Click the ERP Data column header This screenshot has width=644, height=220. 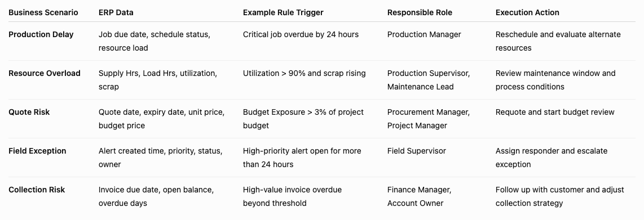[116, 12]
